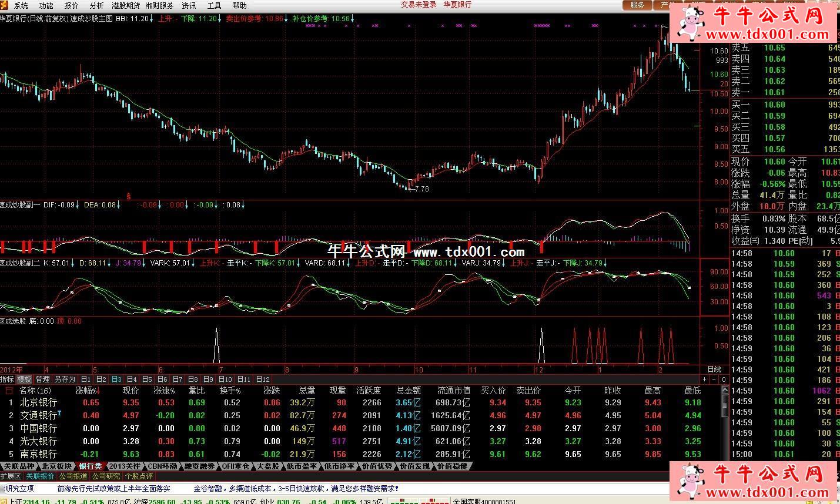The width and height of the screenshot is (840, 504).
Task: Open the 报价 menu
Action: [x=71, y=5]
